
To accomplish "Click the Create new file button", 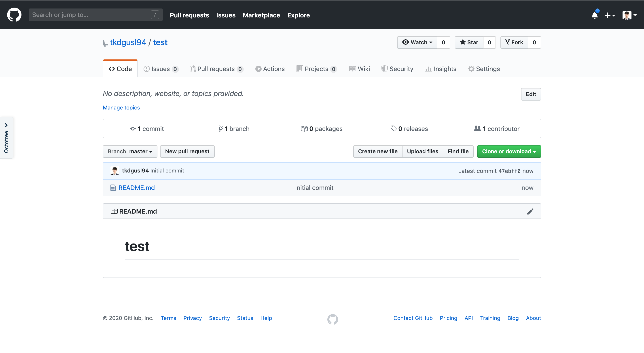I will (377, 151).
